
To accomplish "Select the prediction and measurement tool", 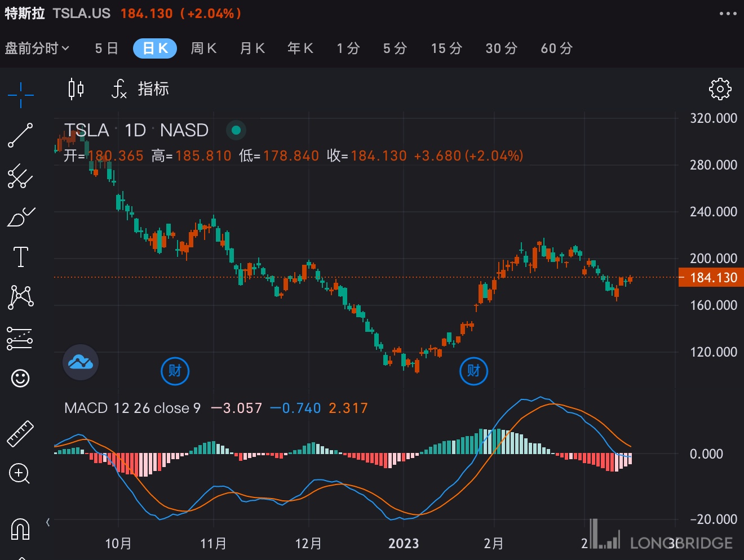I will (x=20, y=338).
